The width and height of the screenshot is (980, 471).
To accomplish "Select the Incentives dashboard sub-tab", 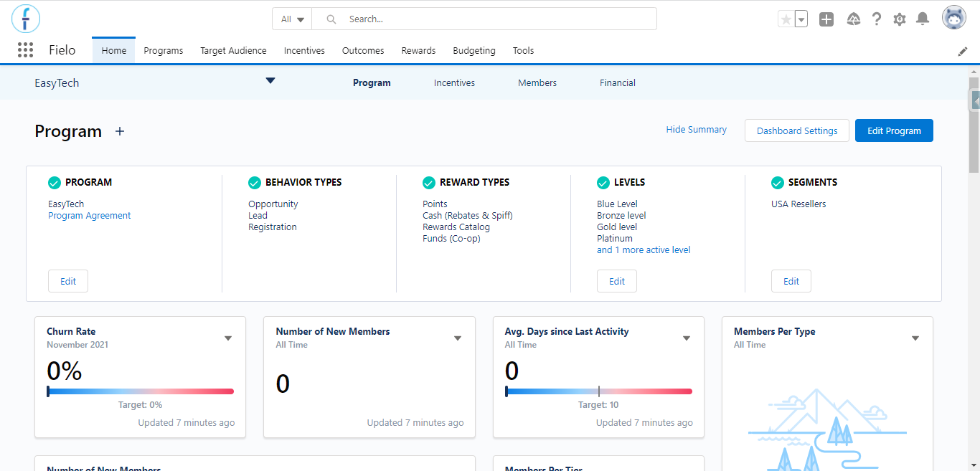I will (x=454, y=82).
